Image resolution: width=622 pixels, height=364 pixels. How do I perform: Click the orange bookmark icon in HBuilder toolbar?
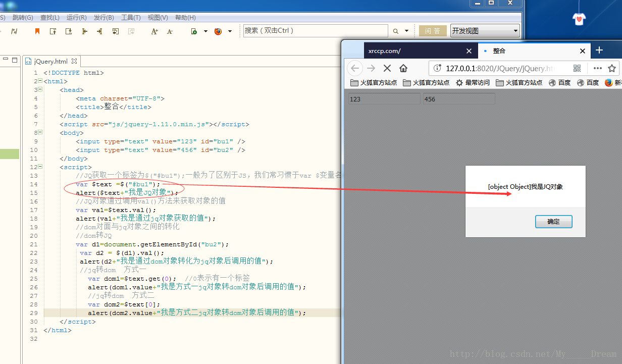click(37, 31)
